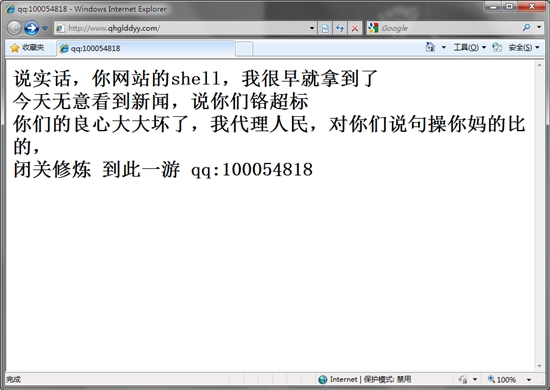This screenshot has width=550, height=390.
Task: Click the blue Forward arrow button
Action: point(31,28)
